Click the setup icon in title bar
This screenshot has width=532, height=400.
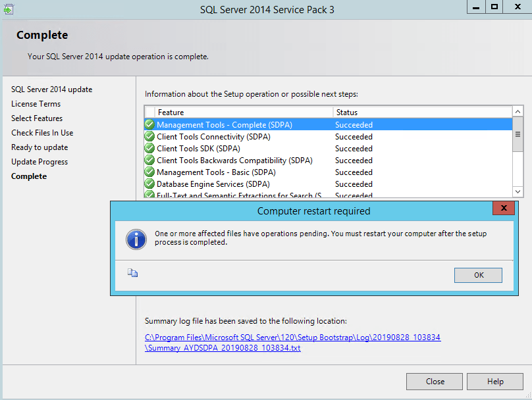click(x=9, y=9)
